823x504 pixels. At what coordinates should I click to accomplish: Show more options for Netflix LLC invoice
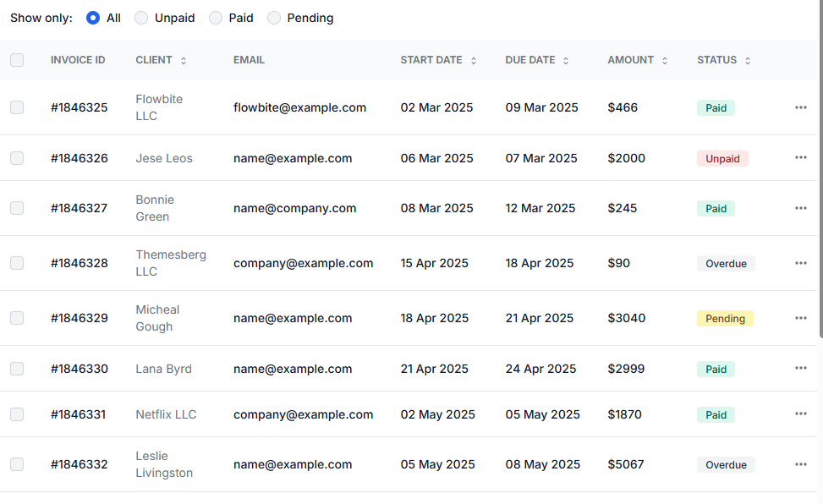pos(800,414)
